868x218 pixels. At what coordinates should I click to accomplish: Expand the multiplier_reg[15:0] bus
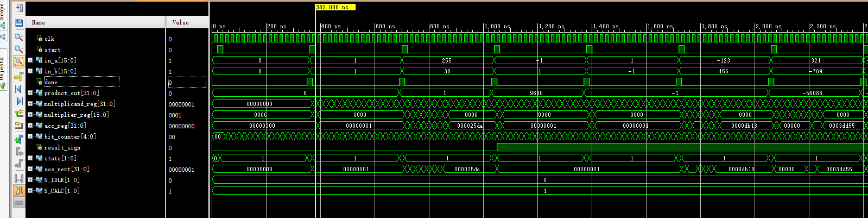(x=30, y=115)
